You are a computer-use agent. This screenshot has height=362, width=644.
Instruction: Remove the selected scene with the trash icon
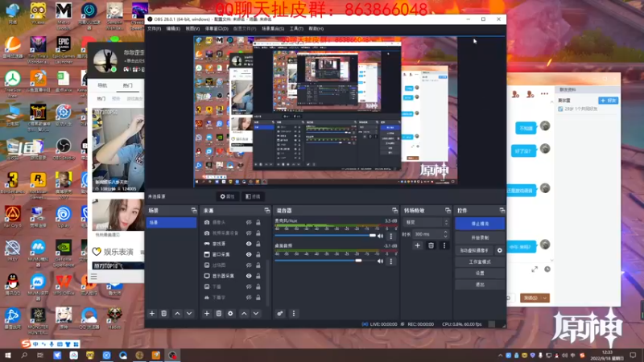point(164,314)
